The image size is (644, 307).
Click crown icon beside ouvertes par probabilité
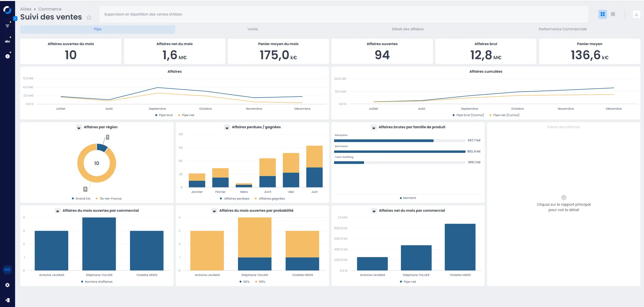[x=214, y=211]
